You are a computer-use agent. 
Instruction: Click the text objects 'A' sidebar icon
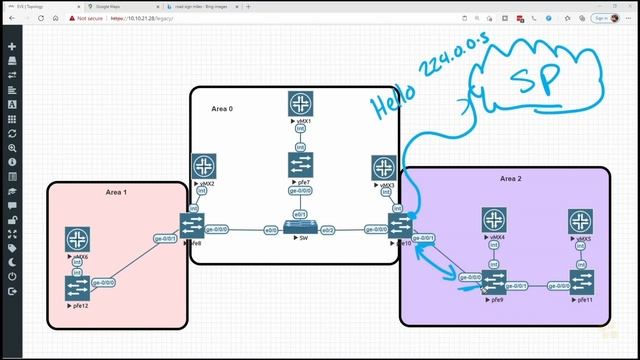click(12, 104)
